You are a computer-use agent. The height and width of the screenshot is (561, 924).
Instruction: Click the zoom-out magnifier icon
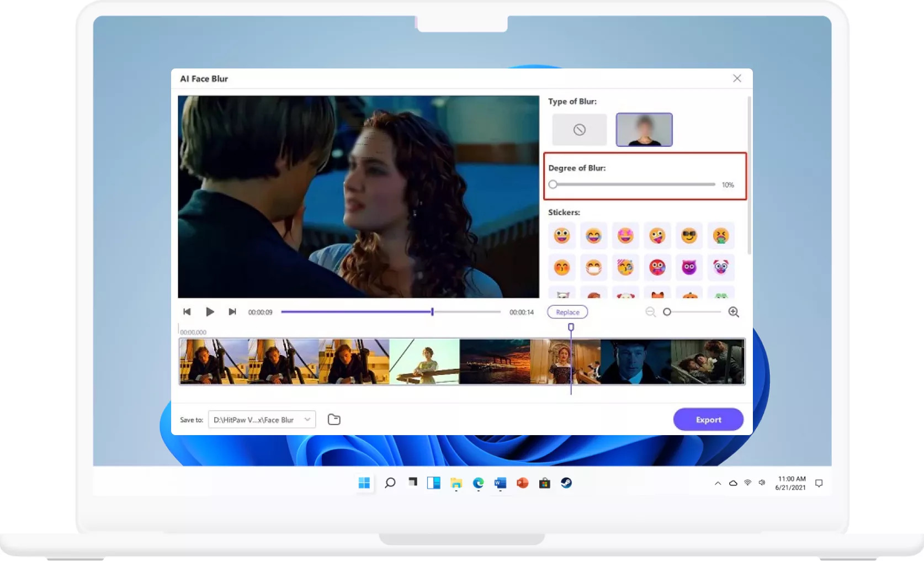[x=651, y=312]
